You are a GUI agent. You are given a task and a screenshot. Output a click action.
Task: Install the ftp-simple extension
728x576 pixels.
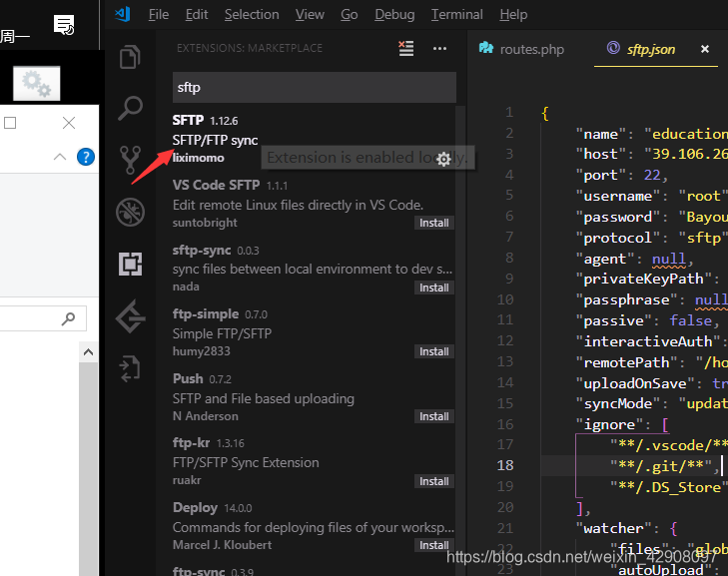434,351
